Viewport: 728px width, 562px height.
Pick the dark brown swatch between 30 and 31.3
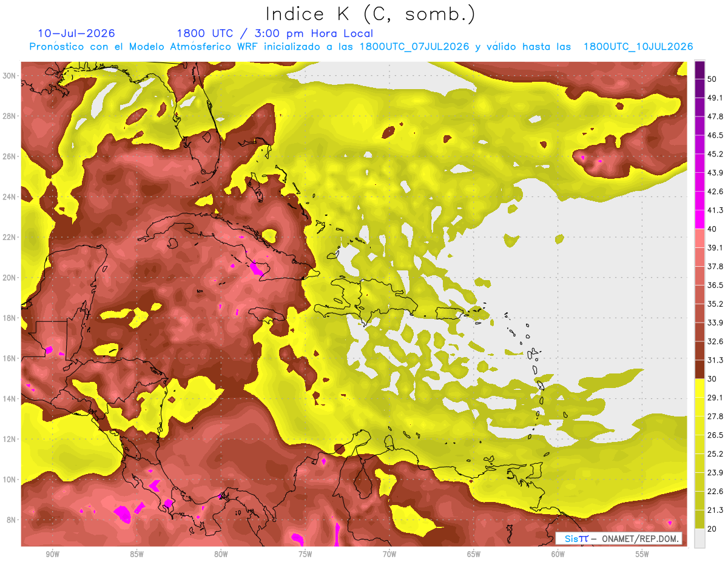click(x=699, y=370)
